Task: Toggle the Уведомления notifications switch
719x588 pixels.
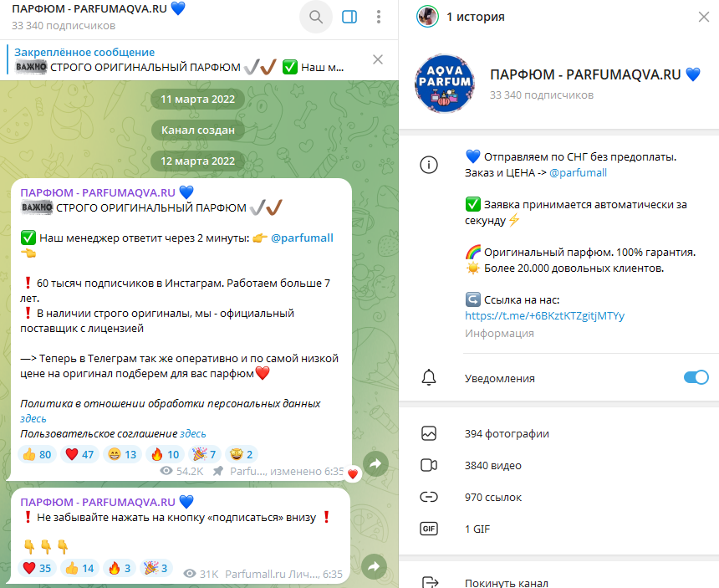Action: [696, 377]
